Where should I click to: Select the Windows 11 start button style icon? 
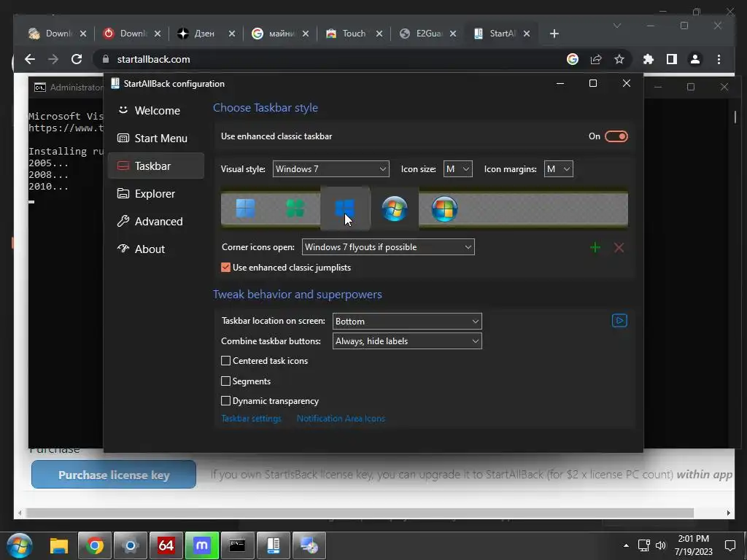(x=246, y=209)
